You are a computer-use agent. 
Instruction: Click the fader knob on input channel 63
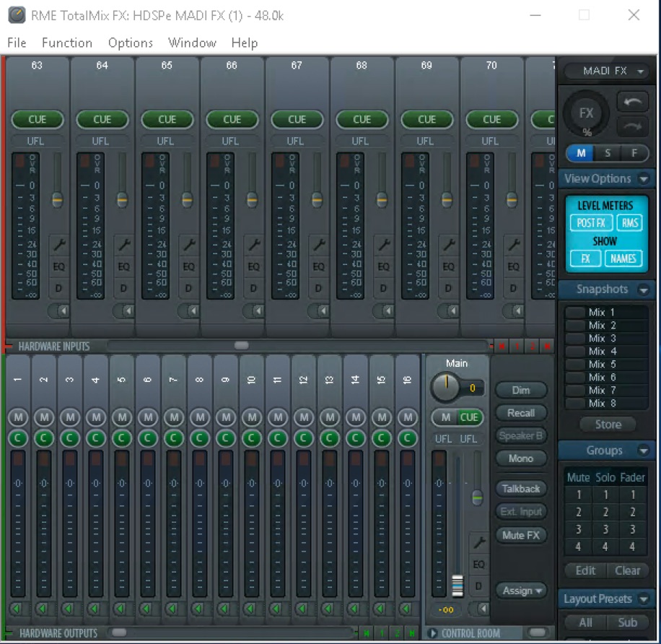point(57,199)
